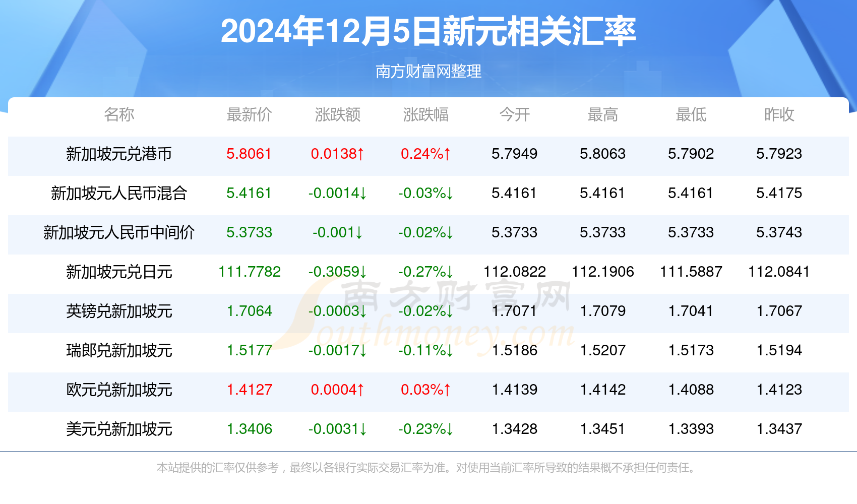Click latest price 1.3406

tap(249, 429)
